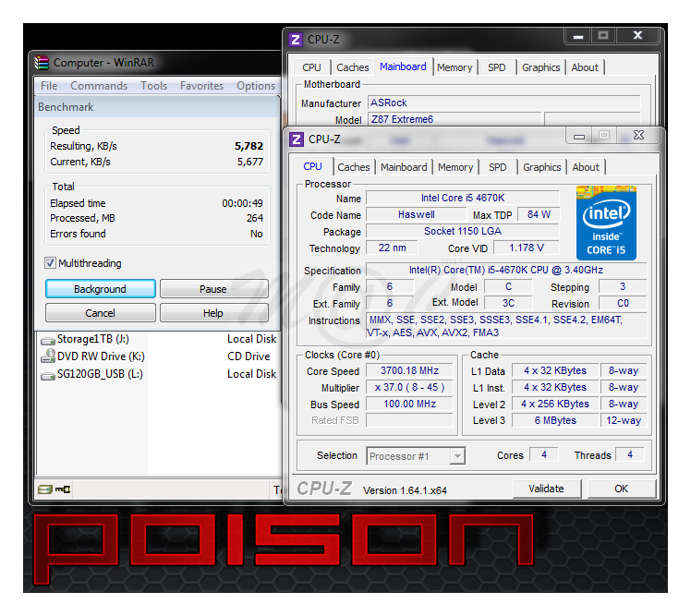Open the SPD tab in front CPU-Z window

click(x=497, y=167)
